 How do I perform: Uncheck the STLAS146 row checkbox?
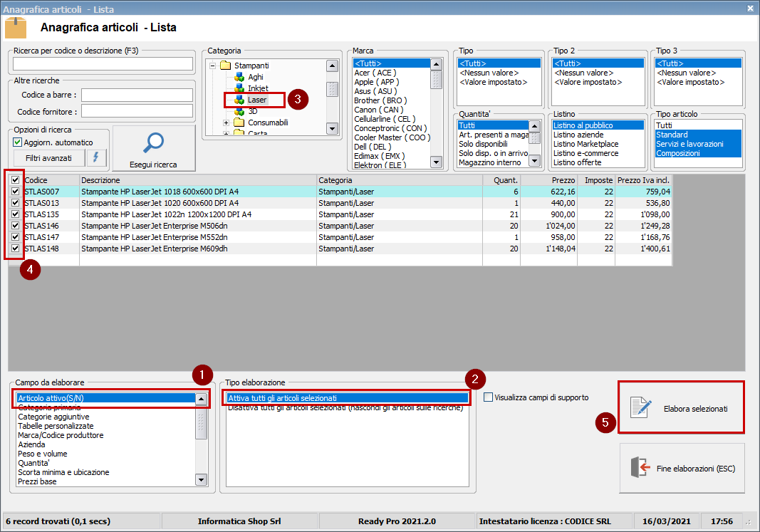pos(15,225)
